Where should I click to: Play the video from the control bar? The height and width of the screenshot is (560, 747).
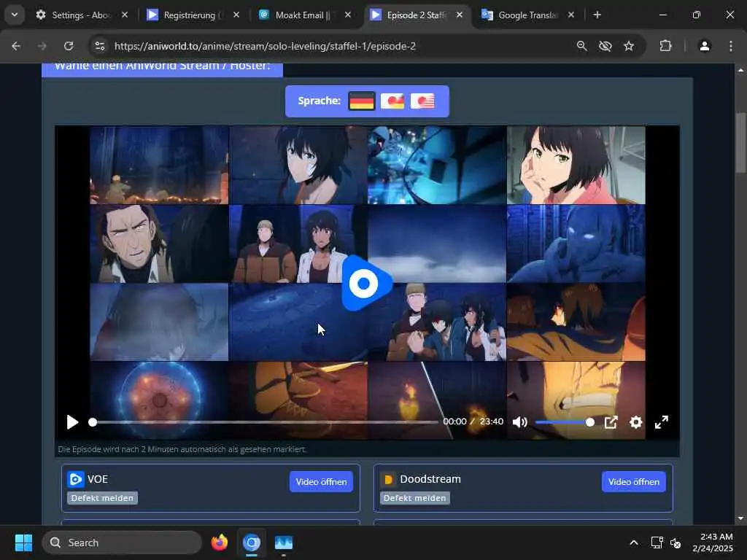(72, 422)
